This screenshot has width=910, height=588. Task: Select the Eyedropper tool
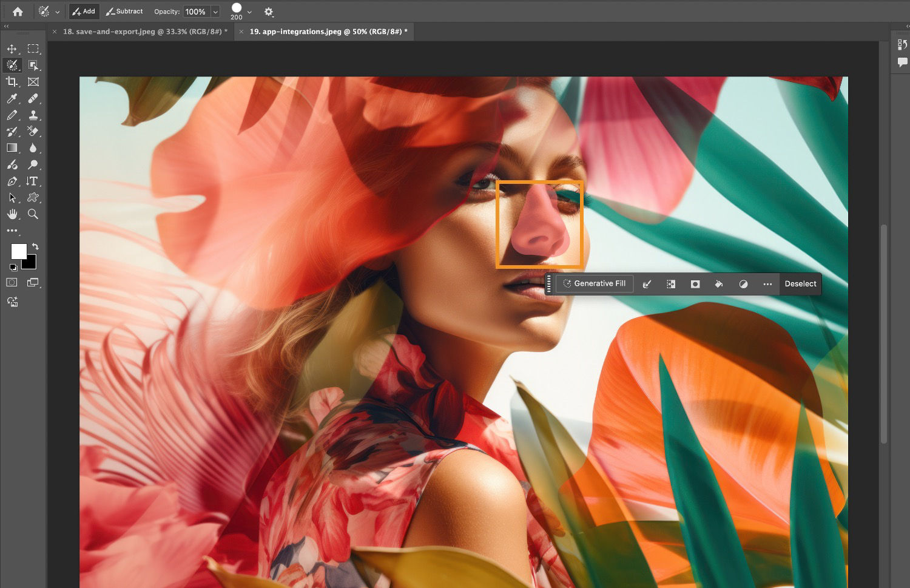tap(12, 99)
